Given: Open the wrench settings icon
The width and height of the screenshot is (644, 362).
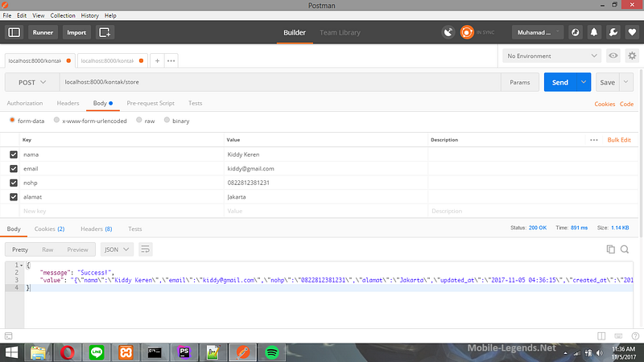Looking at the screenshot, I should tap(613, 32).
